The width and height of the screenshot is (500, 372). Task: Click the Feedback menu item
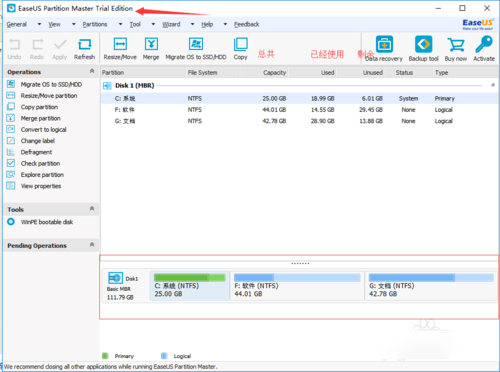247,24
